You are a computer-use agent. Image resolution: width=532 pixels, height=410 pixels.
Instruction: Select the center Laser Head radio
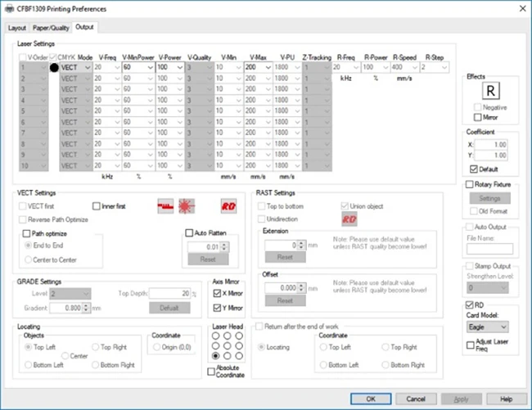pos(228,346)
